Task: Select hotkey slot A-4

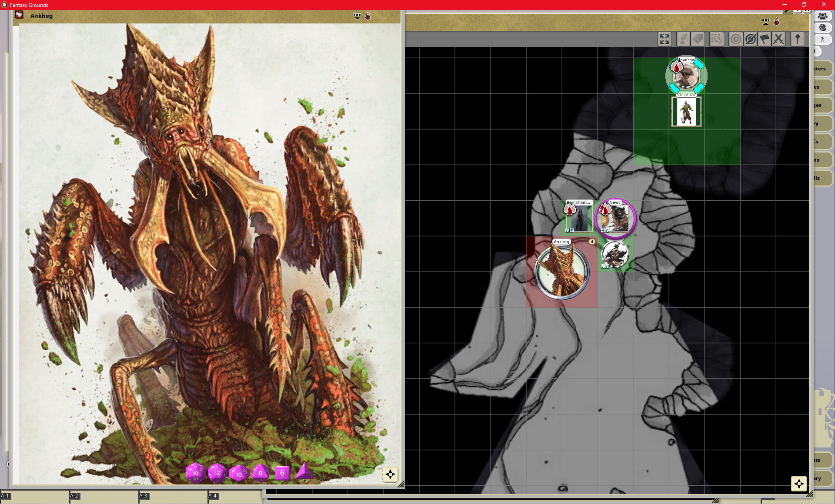Action: pos(235,497)
